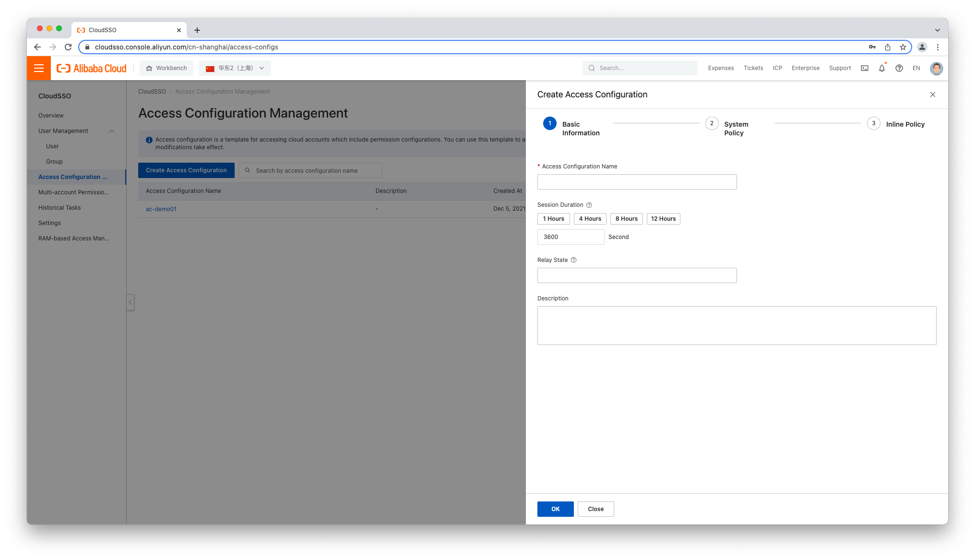Screen dimensions: 975x560
Task: Choose the 12 Hours duration option
Action: 663,219
